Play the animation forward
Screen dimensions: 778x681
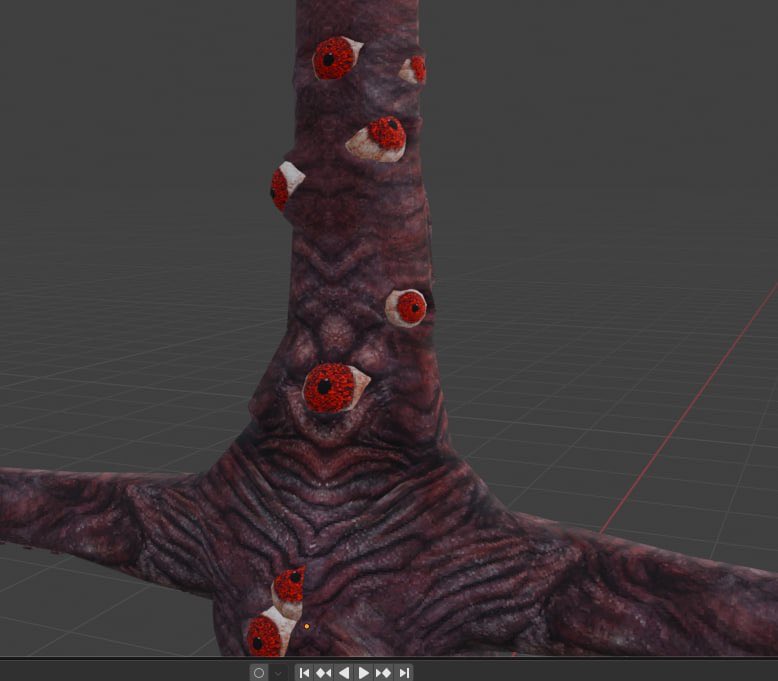(x=363, y=673)
